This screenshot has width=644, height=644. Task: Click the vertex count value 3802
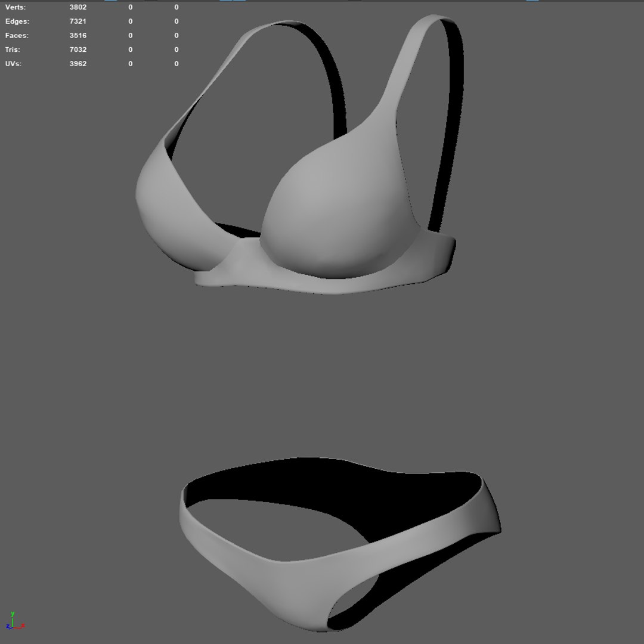78,7
